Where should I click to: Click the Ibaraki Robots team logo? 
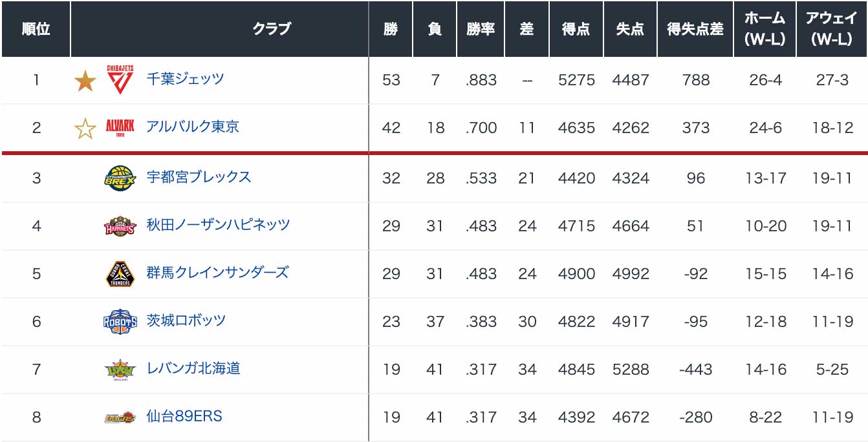tap(120, 321)
